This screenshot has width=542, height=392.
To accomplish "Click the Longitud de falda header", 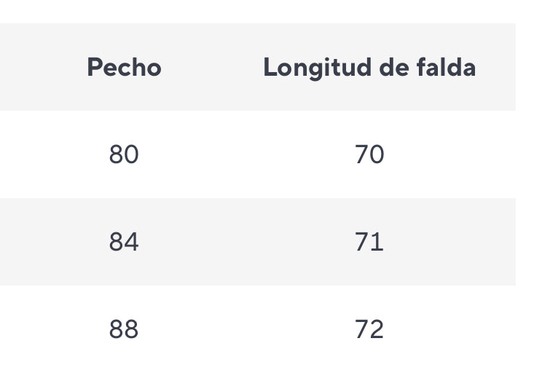I will [x=369, y=68].
